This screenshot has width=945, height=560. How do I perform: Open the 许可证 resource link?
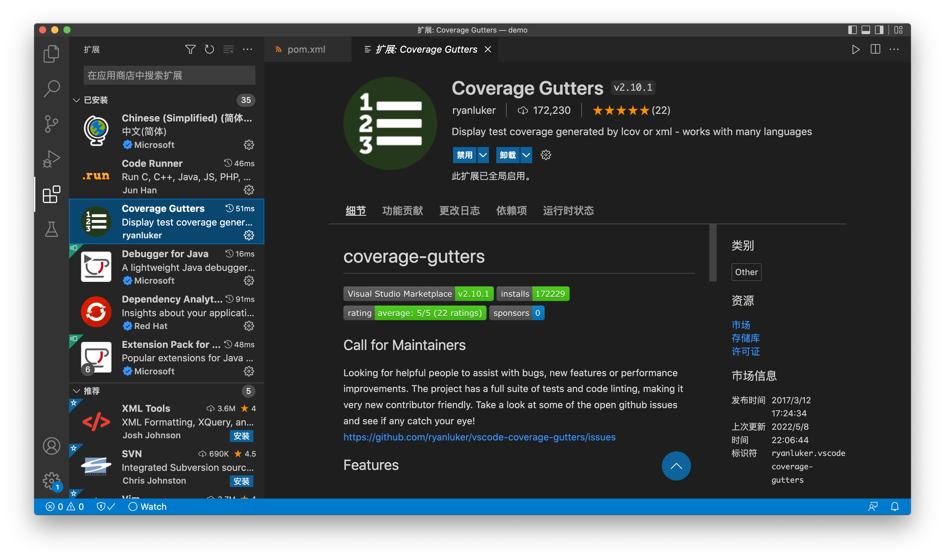746,352
